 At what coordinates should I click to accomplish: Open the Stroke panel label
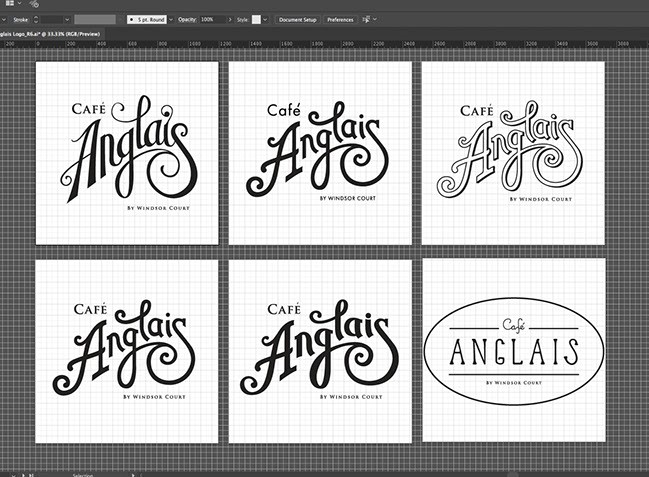click(x=20, y=19)
